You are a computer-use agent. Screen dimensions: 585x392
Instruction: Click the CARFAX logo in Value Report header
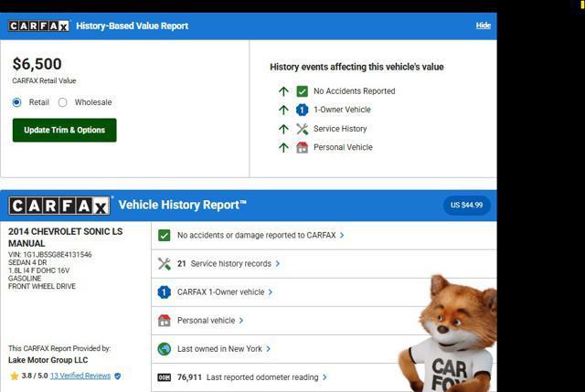pyautogui.click(x=38, y=26)
